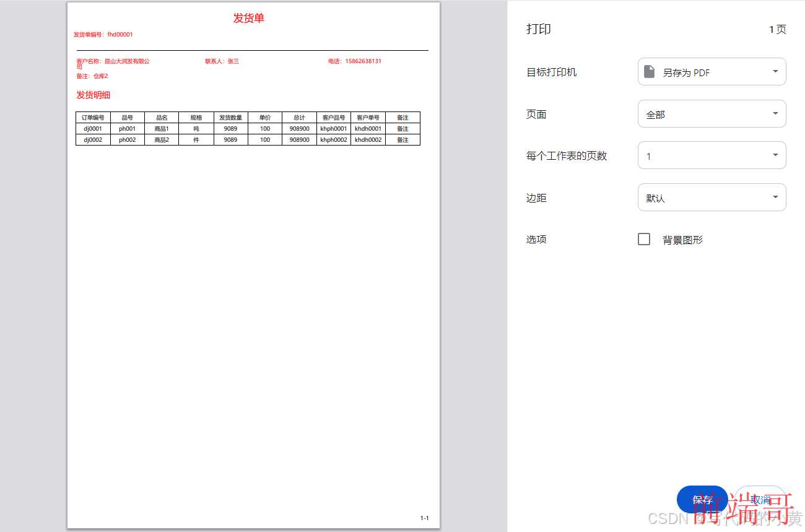This screenshot has width=805, height=532.
Task: Click the 电话: 15862638131 text
Action: pyautogui.click(x=354, y=61)
